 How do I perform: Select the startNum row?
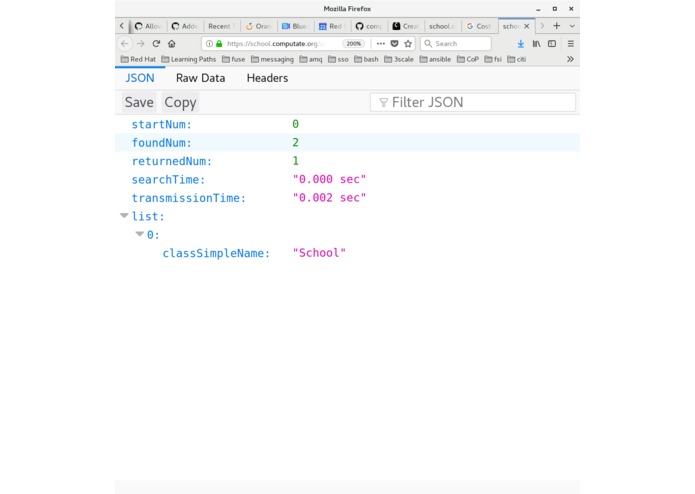coord(348,124)
